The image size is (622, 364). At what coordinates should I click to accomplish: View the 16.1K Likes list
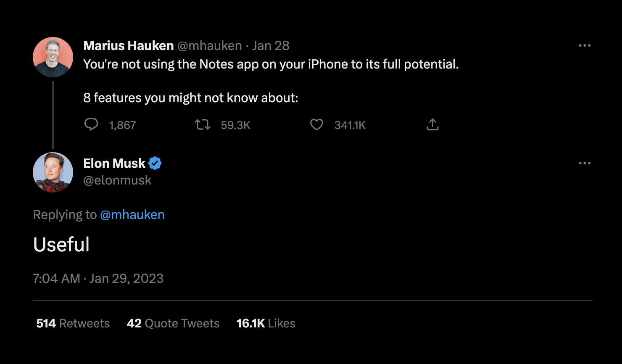tap(266, 323)
